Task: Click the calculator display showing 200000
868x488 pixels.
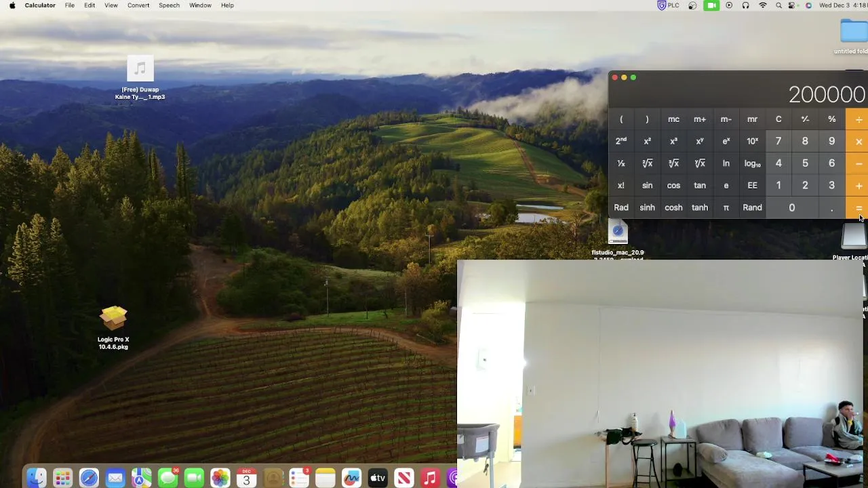Action: click(827, 95)
